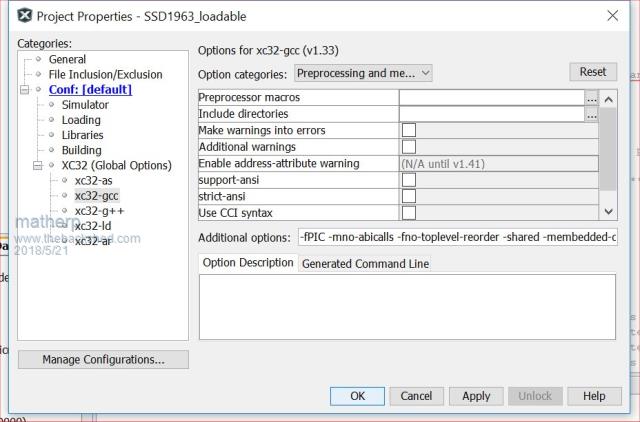Click the '(N/A until v1.41)' value cell
This screenshot has width=640, height=422.
tap(499, 164)
